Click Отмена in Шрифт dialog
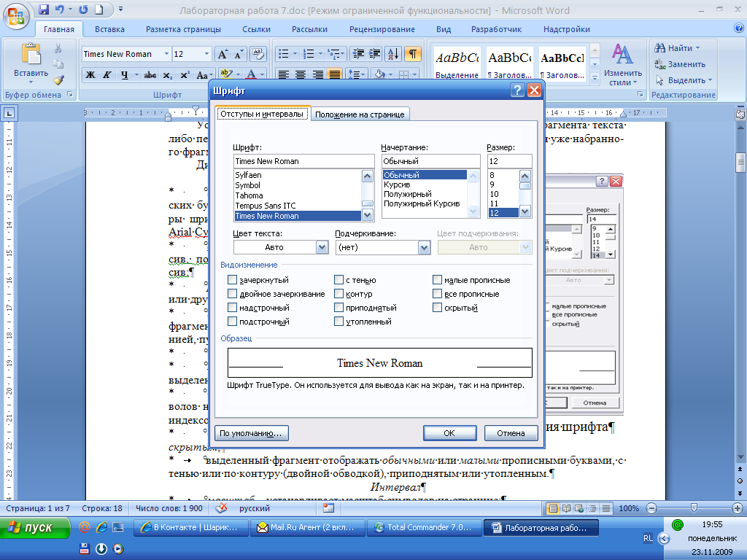The image size is (747, 560). [x=511, y=433]
